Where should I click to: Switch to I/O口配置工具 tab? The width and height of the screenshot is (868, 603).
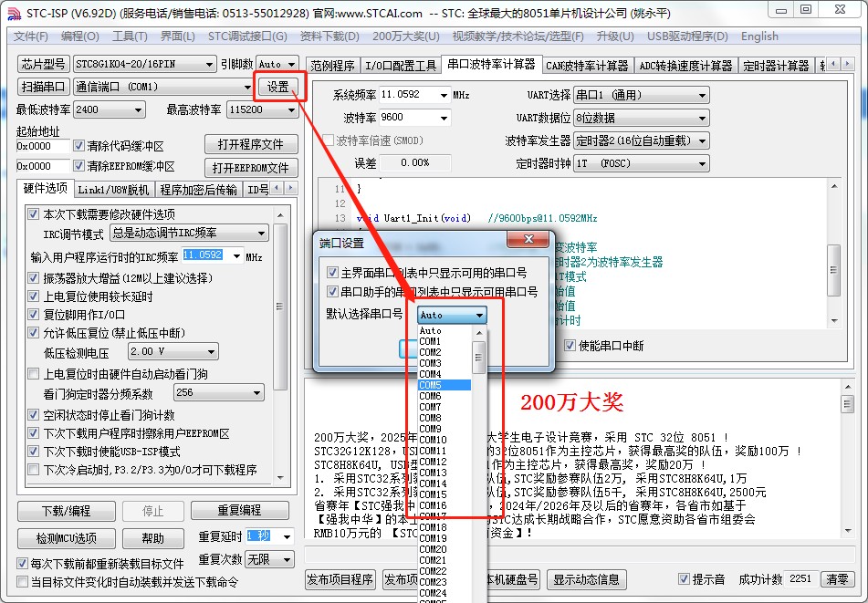pos(401,66)
